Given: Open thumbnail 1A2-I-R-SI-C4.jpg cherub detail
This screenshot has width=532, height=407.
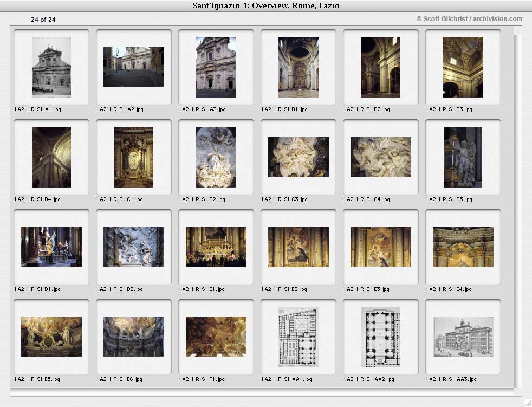Looking at the screenshot, I should (x=381, y=157).
